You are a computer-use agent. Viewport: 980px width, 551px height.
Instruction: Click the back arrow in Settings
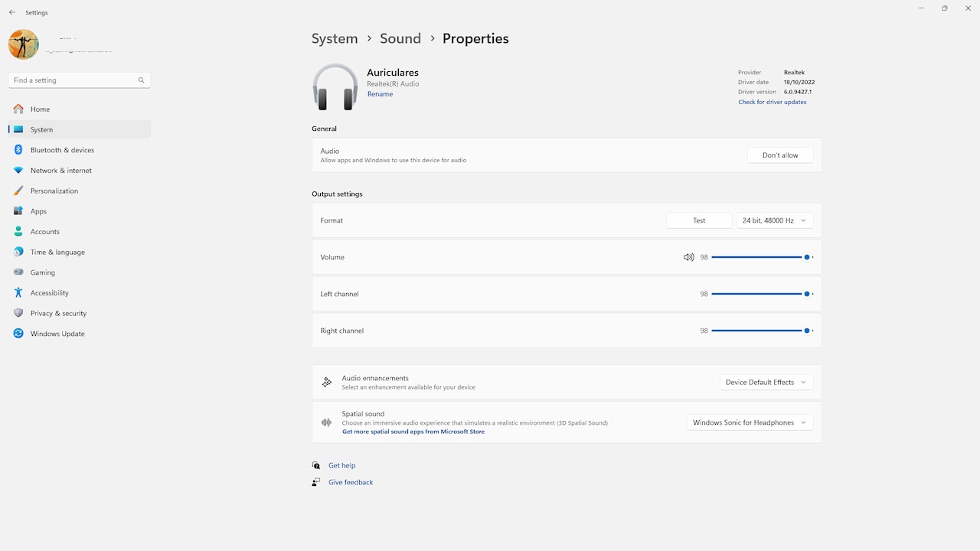[12, 12]
